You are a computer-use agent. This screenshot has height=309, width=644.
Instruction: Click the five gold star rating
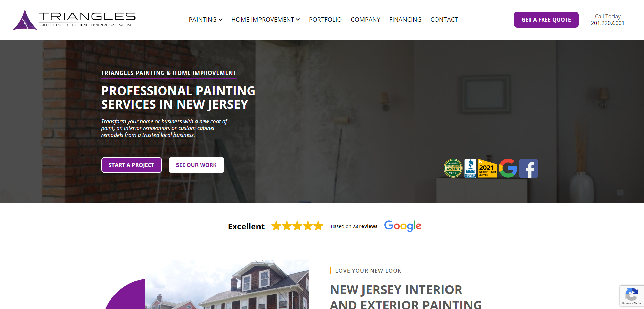[297, 226]
